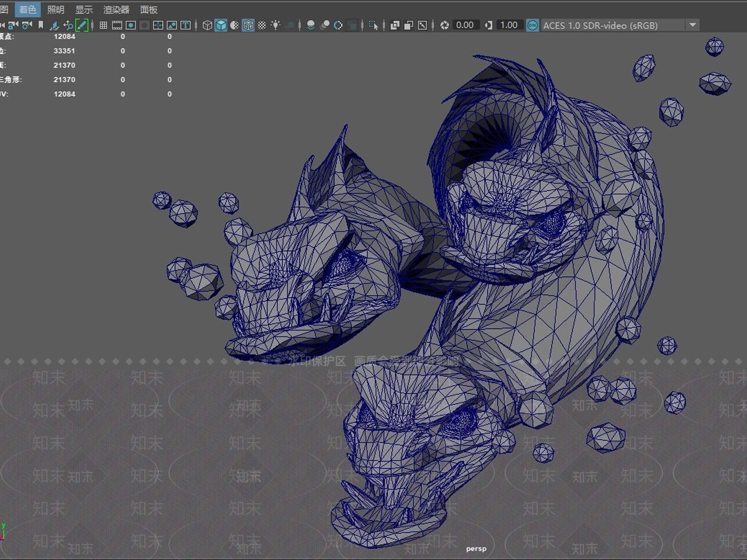
Task: Open camera attributes icon
Action: tap(27, 25)
